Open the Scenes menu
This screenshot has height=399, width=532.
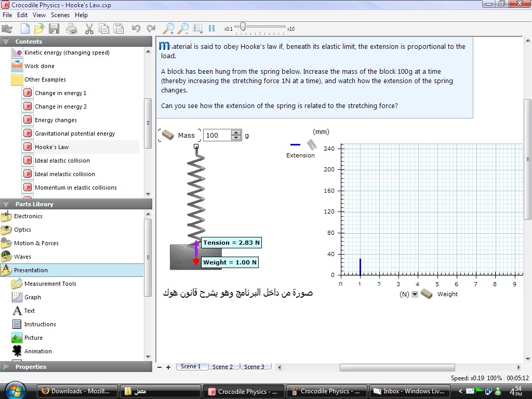[60, 15]
